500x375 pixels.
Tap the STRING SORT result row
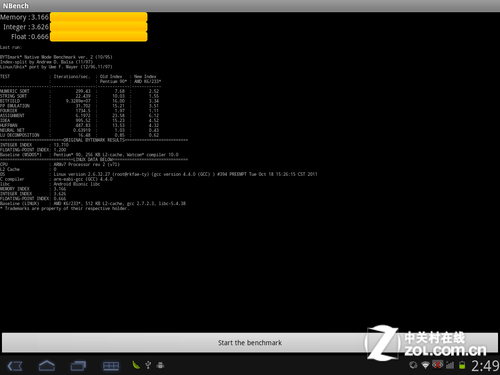coord(79,96)
